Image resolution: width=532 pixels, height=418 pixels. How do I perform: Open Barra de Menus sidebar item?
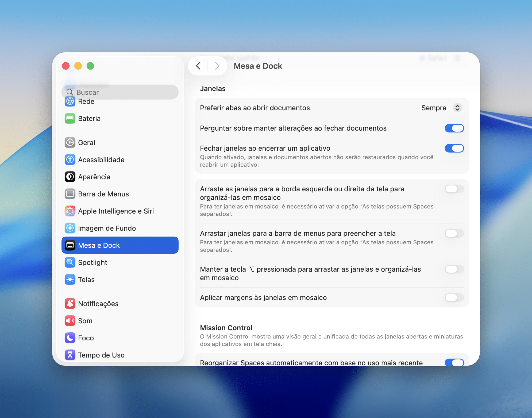point(103,194)
